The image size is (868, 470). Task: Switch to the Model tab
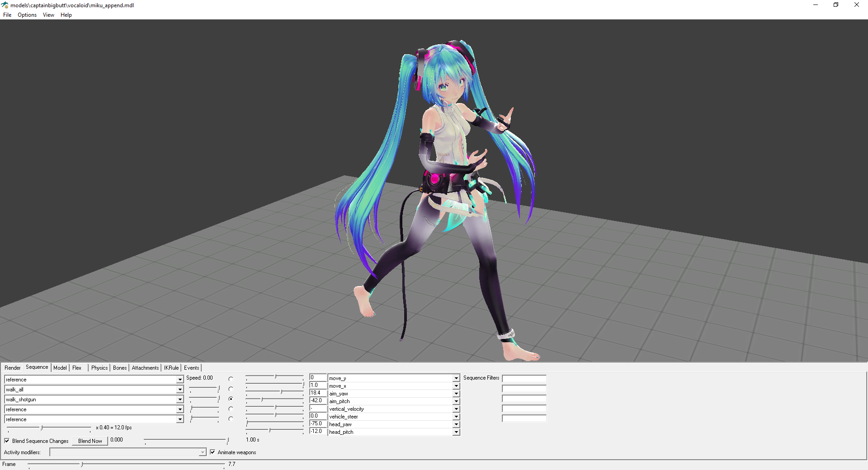(x=60, y=368)
